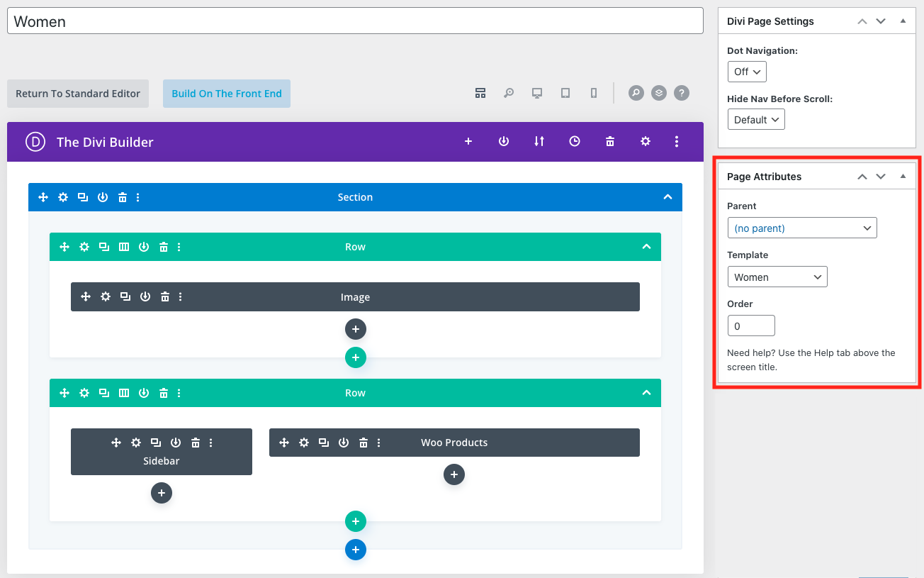924x578 pixels.
Task: Add module below Sidebar with dark plus
Action: 162,493
